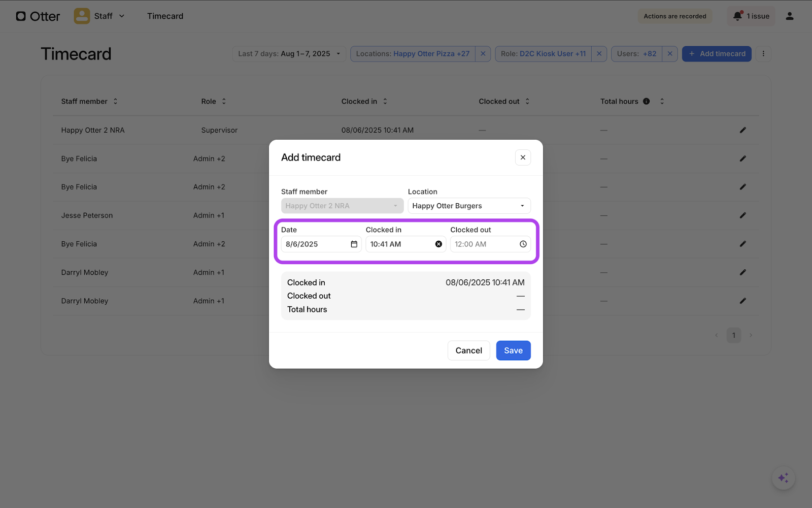
Task: Click the Otter logo
Action: 38,16
